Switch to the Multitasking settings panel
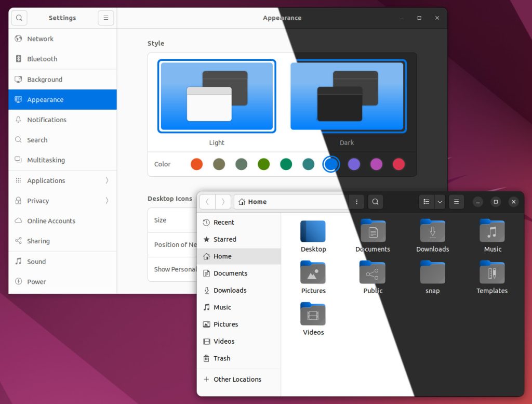This screenshot has width=532, height=404. click(46, 160)
